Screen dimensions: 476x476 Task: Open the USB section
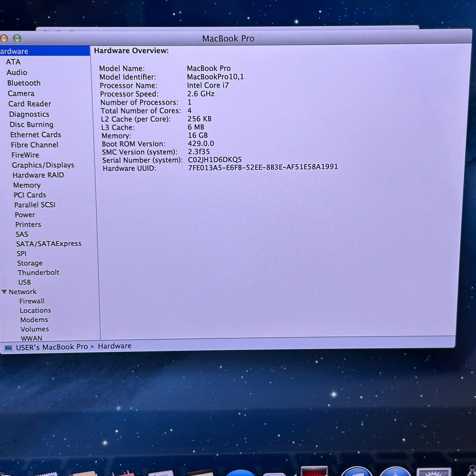coord(24,282)
